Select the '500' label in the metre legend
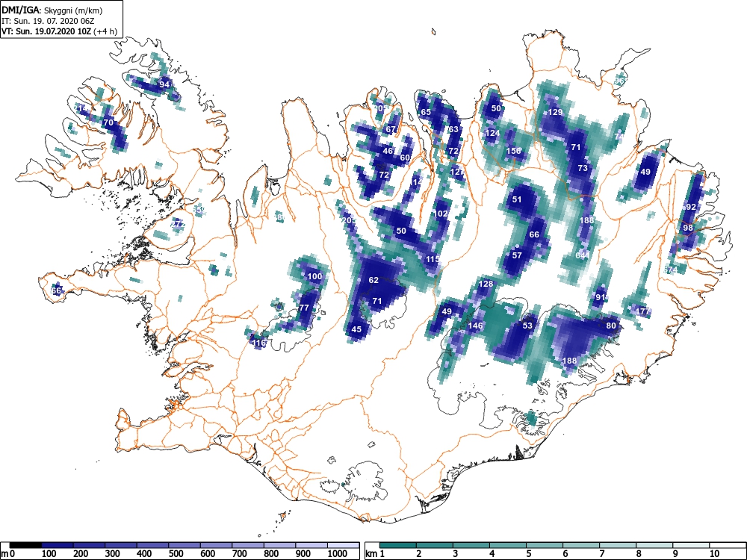Viewport: 747px width, 560px height. pos(176,554)
